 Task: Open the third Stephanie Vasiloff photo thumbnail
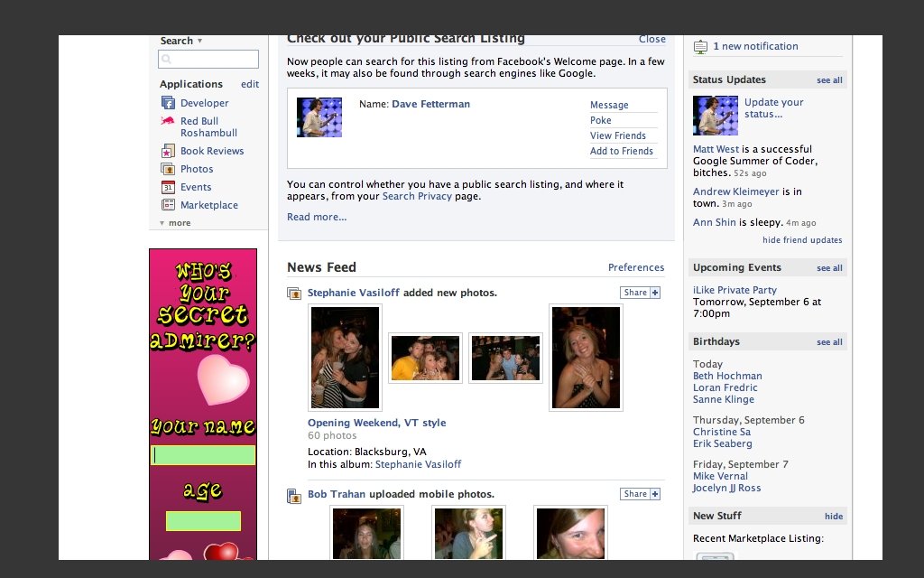pyautogui.click(x=505, y=358)
